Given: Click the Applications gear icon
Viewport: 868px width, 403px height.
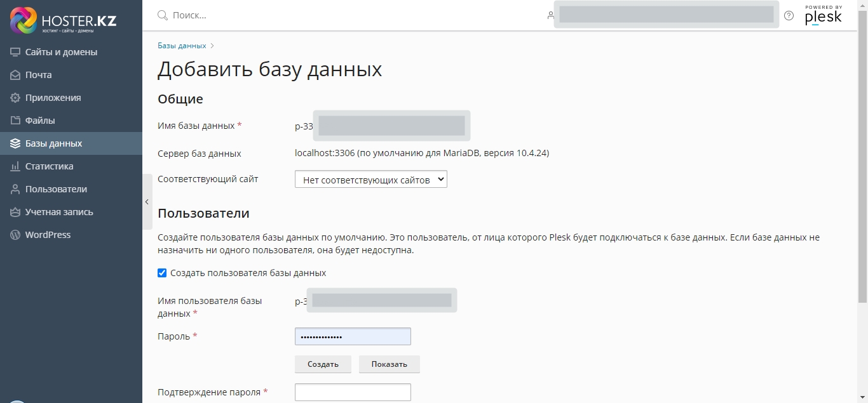Looking at the screenshot, I should (15, 98).
